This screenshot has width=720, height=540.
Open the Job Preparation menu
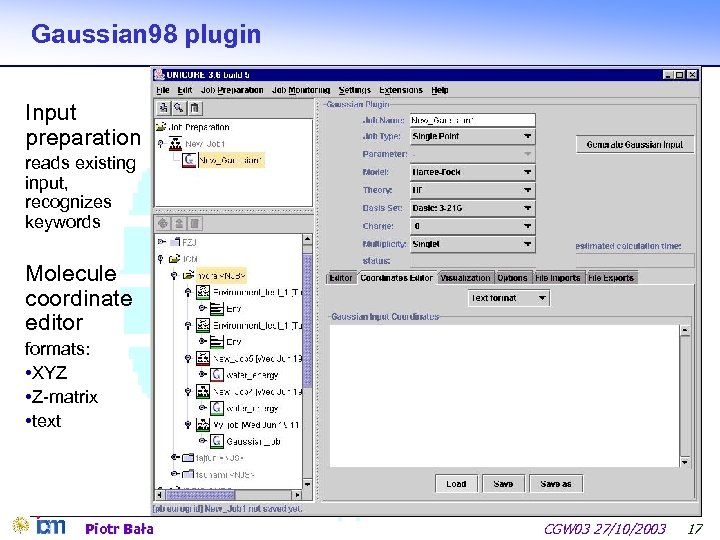coord(232,90)
